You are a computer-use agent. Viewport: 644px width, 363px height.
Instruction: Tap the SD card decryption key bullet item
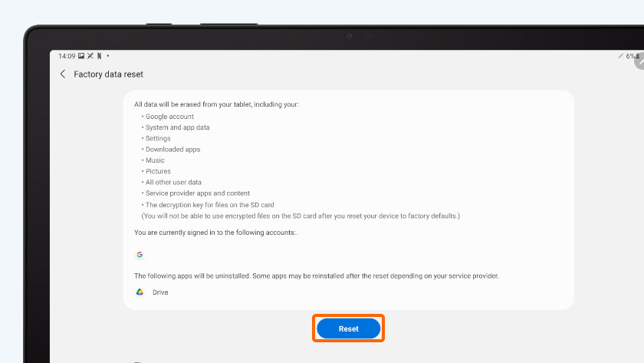pos(208,205)
